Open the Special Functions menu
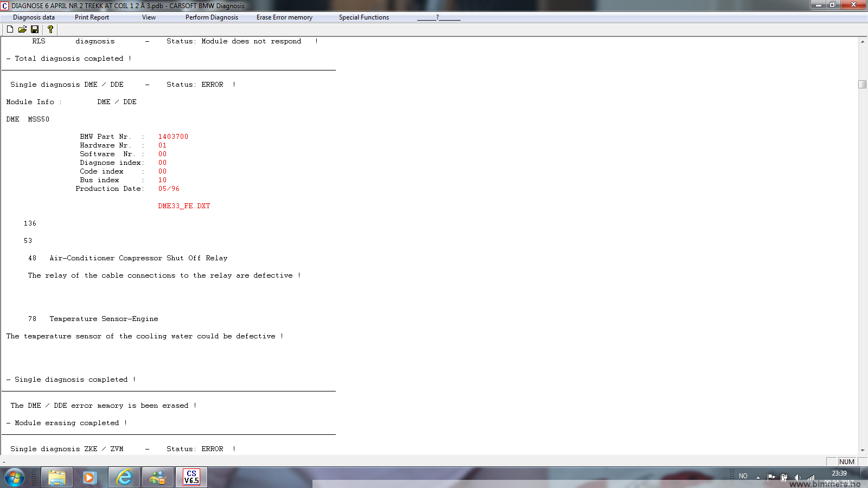This screenshot has width=868, height=488. click(x=363, y=17)
